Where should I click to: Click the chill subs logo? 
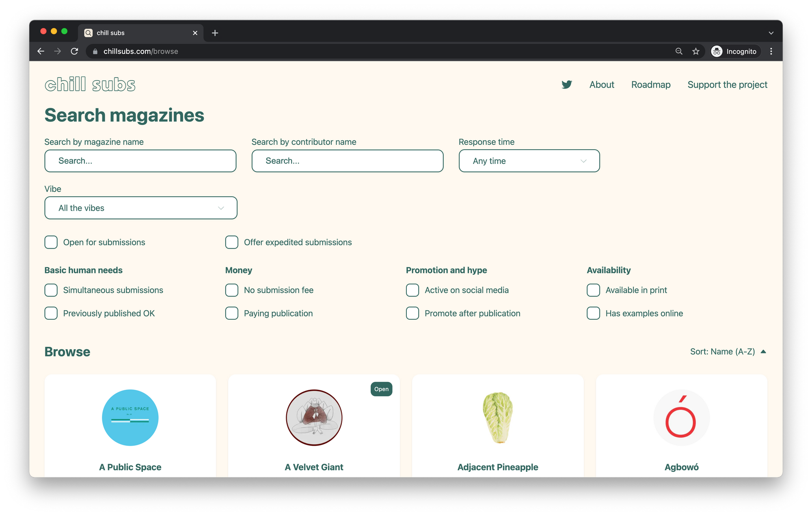pos(90,84)
